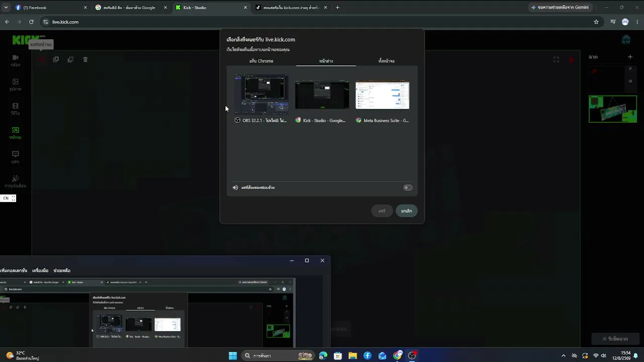The height and width of the screenshot is (362, 644).
Task: Open the Chrome profile icon in the toolbar
Action: pyautogui.click(x=625, y=22)
